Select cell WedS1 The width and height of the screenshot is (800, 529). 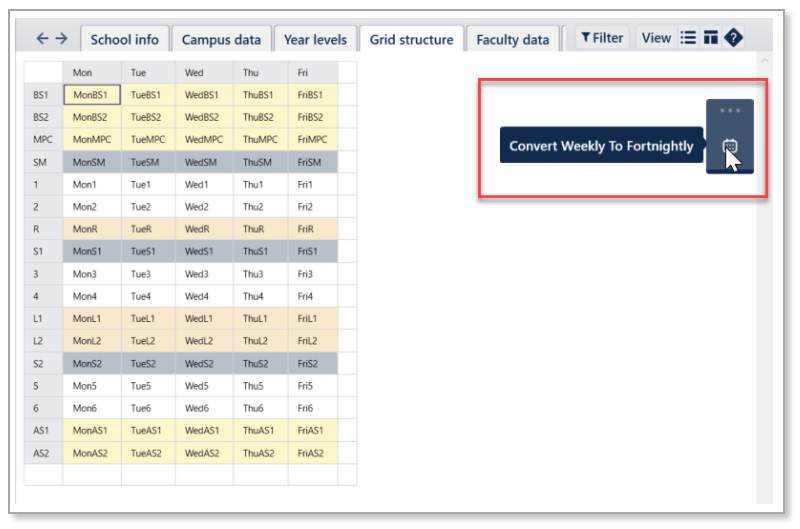tap(204, 251)
